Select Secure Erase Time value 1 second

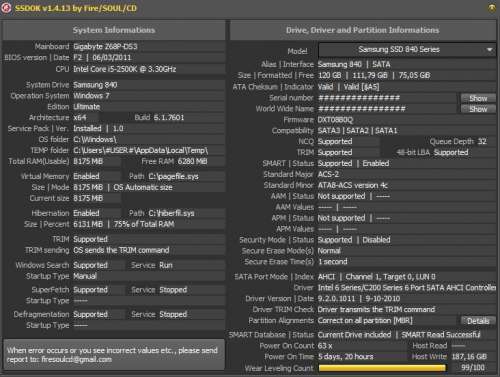(x=333, y=262)
